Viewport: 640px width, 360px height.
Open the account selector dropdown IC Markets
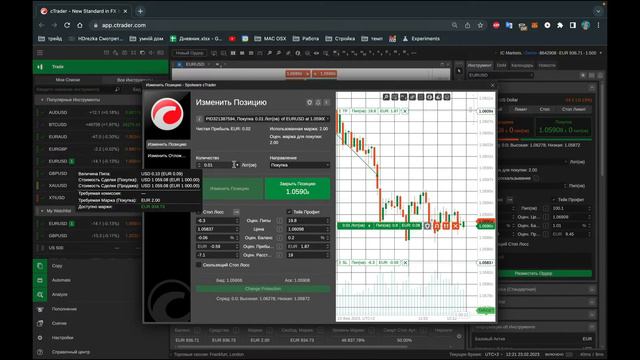(551, 53)
